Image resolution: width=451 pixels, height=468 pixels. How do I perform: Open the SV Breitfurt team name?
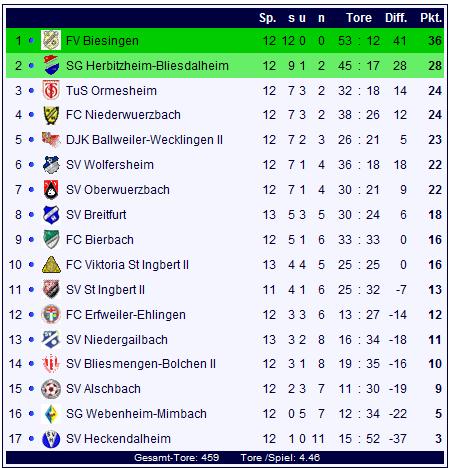click(96, 215)
